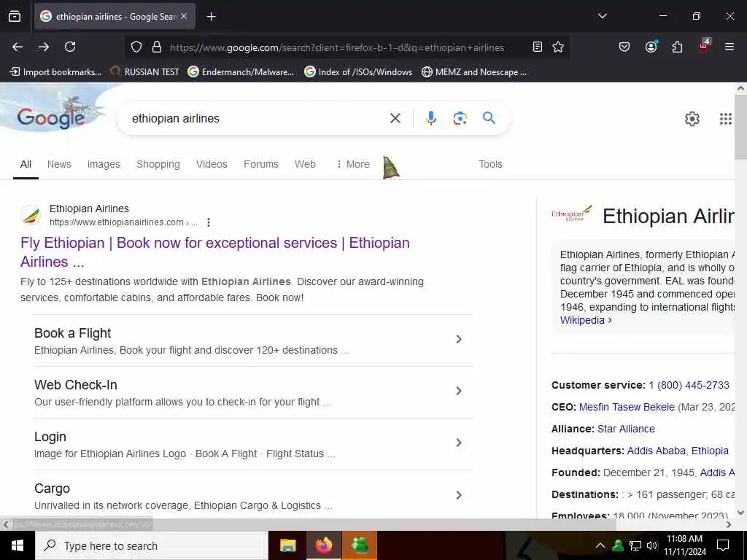Screen dimensions: 747x560
Task: Open Firefox application hamburger menu
Action: point(729,47)
